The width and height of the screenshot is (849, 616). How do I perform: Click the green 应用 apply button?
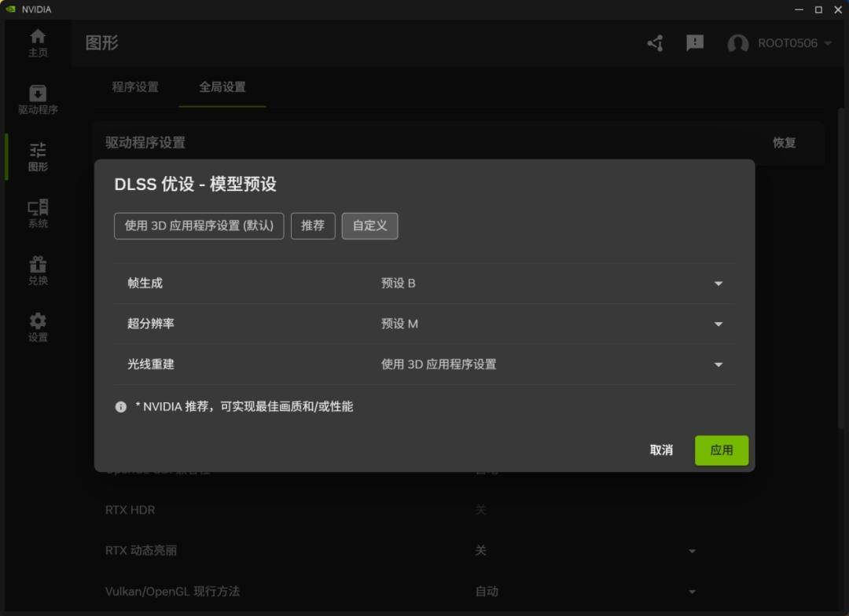click(x=722, y=450)
